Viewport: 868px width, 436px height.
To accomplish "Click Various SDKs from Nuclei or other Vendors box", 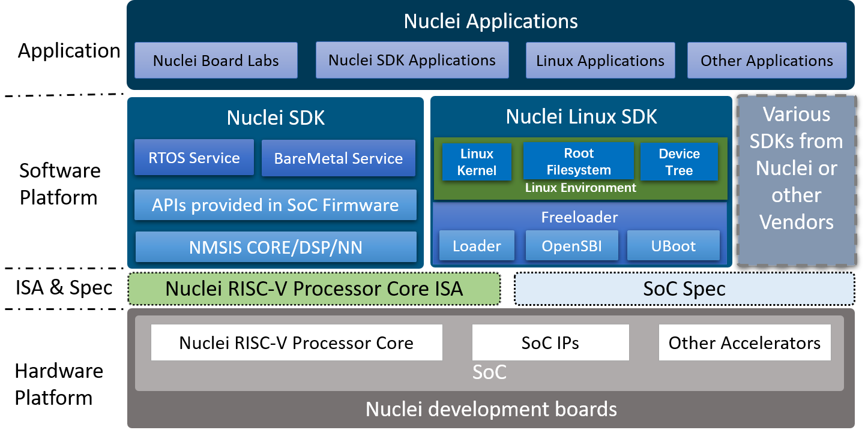I will click(797, 180).
